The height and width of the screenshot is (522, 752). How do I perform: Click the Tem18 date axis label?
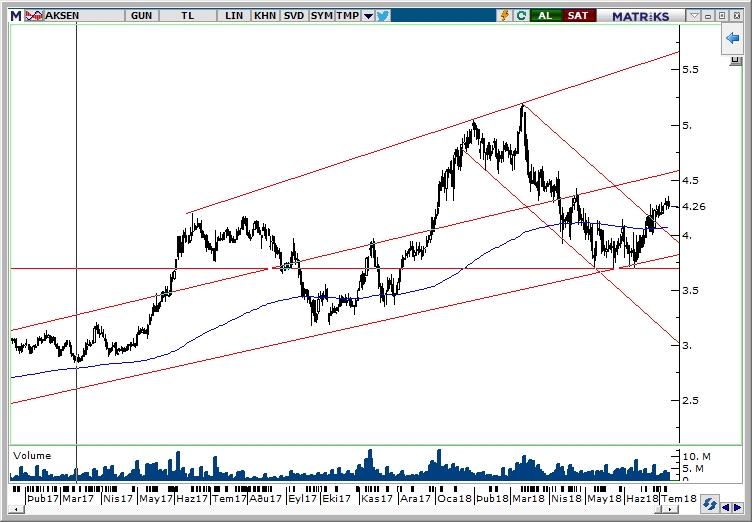(x=679, y=498)
